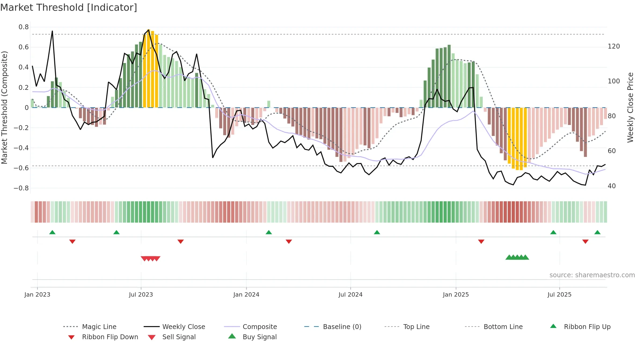Click the orange trough bars in spring 2025
This screenshot has height=362, width=644.
[x=517, y=139]
